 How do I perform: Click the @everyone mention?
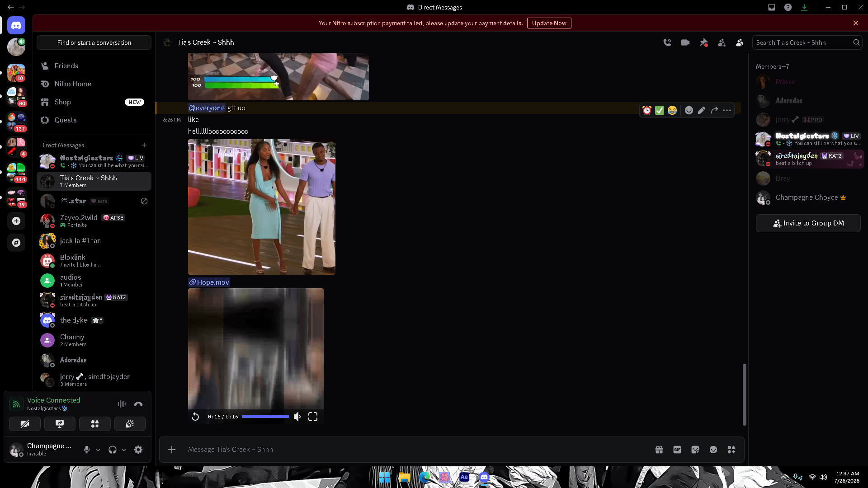(x=207, y=108)
